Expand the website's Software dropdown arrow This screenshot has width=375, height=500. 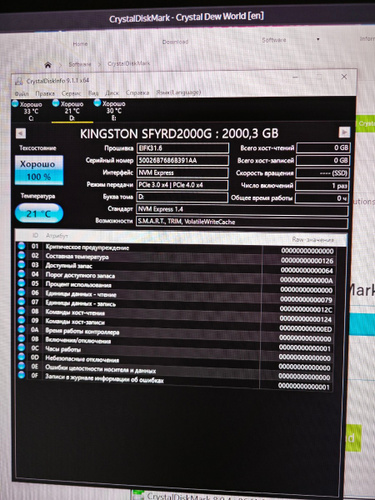tap(318, 39)
